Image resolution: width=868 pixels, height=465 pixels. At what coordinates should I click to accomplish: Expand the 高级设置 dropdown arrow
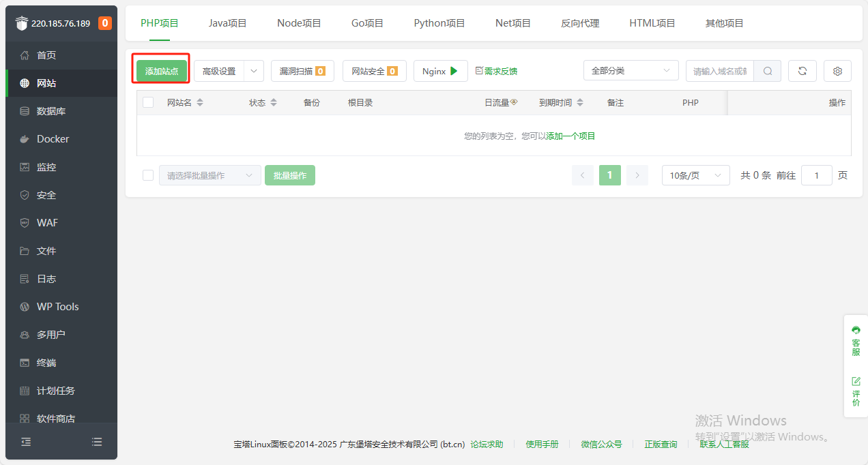(253, 71)
